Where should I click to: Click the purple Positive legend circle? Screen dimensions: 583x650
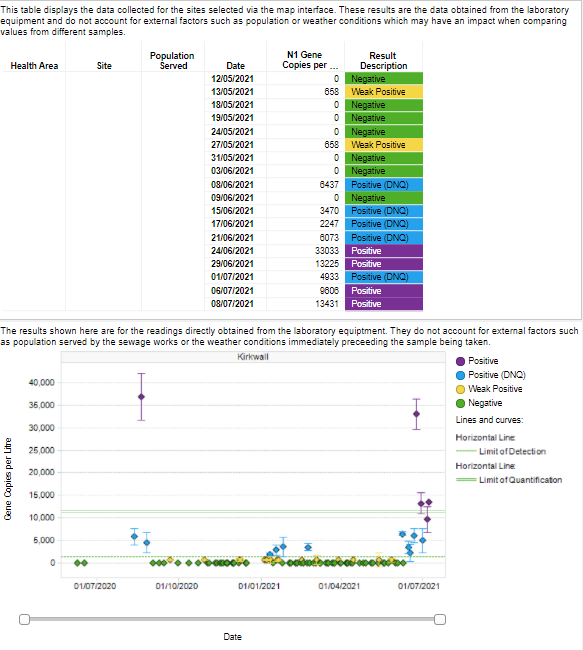tap(460, 361)
